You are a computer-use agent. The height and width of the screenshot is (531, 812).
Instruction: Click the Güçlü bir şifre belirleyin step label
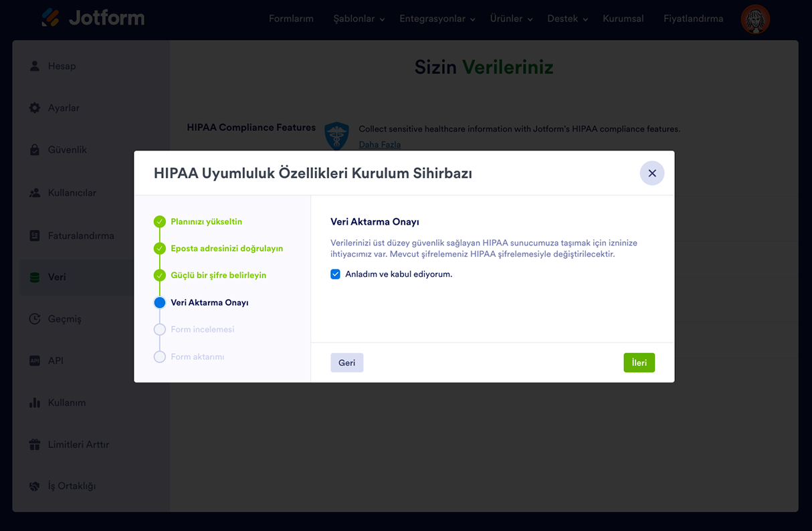pyautogui.click(x=218, y=275)
